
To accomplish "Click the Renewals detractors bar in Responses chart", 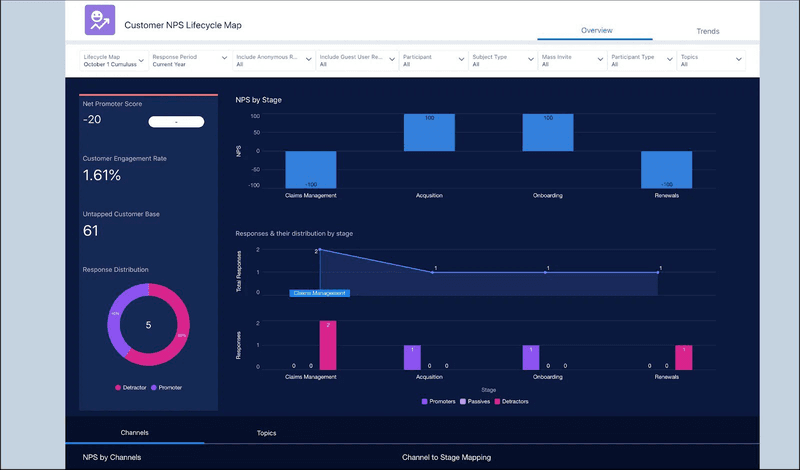I will click(684, 357).
